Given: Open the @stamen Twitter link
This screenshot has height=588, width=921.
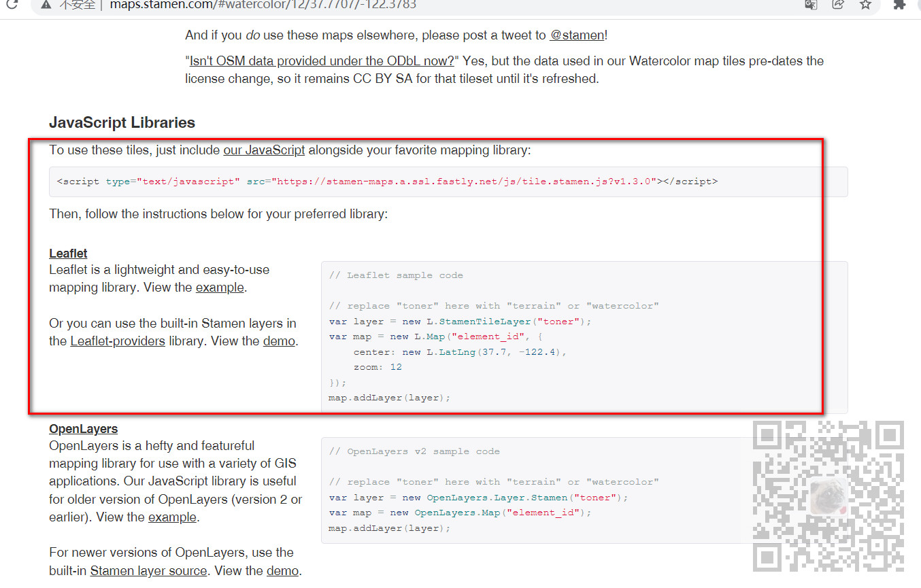Looking at the screenshot, I should click(x=577, y=35).
